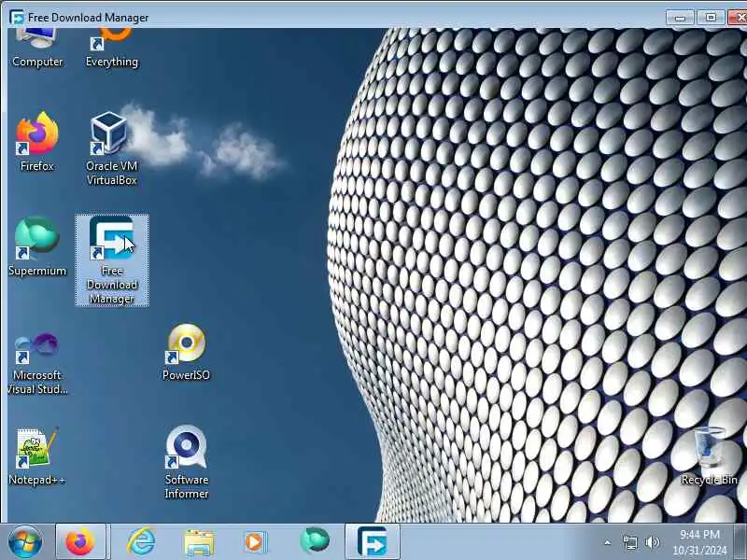Launch Internet Explorer from the taskbar
The image size is (747, 560).
click(141, 542)
